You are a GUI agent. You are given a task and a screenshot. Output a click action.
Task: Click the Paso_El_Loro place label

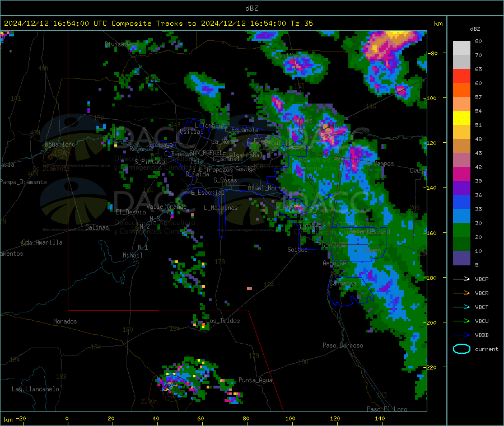(x=387, y=409)
